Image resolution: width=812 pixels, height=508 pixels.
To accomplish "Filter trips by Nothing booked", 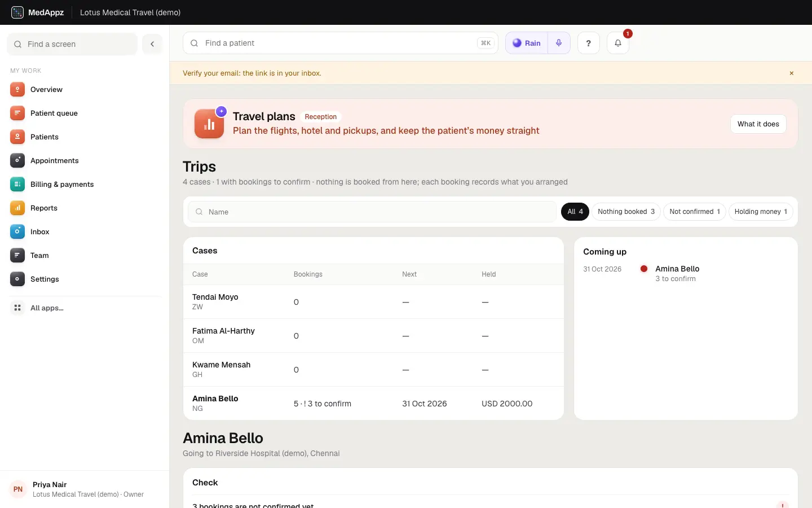I will [626, 212].
